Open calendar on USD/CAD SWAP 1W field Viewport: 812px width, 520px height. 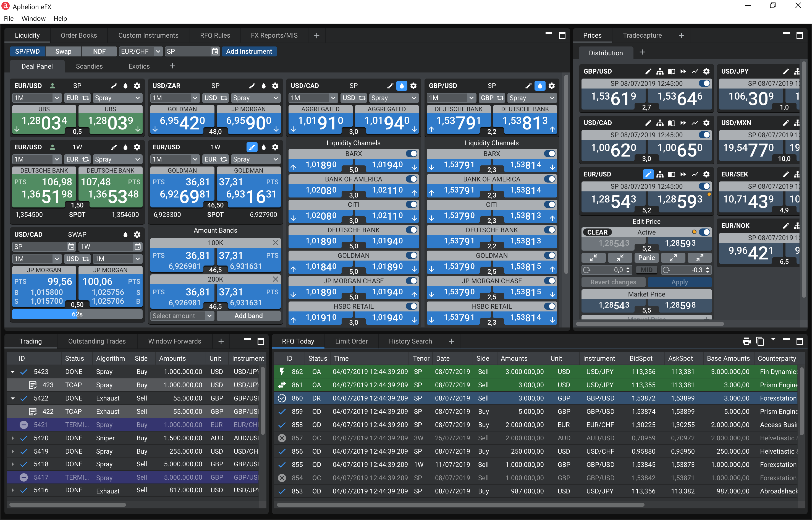138,247
